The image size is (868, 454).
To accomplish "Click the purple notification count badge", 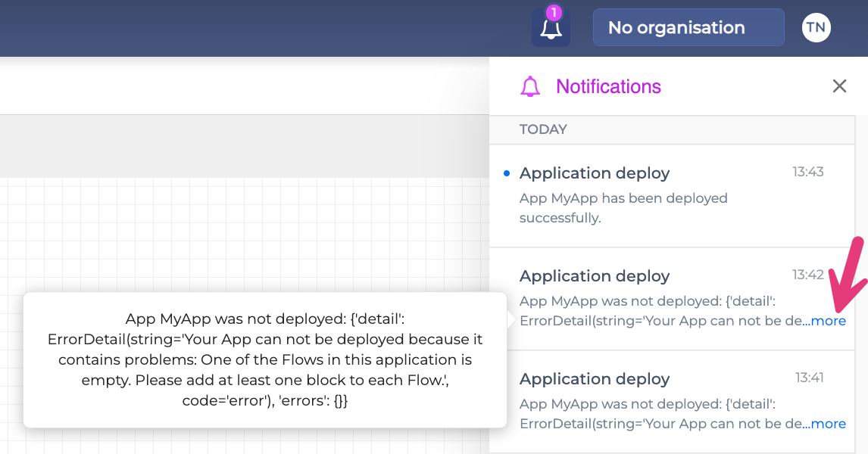I will 554,13.
